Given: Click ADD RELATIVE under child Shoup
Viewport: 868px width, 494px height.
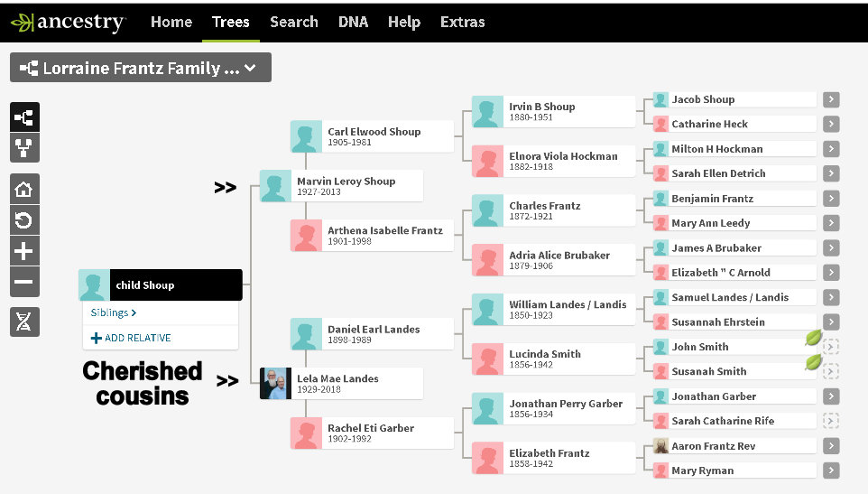Looking at the screenshot, I should pyautogui.click(x=131, y=338).
